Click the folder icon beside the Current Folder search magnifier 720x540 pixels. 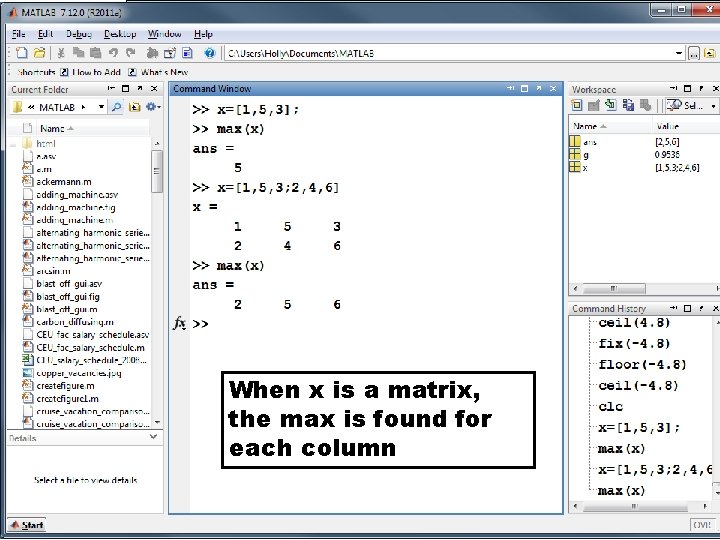(134, 107)
